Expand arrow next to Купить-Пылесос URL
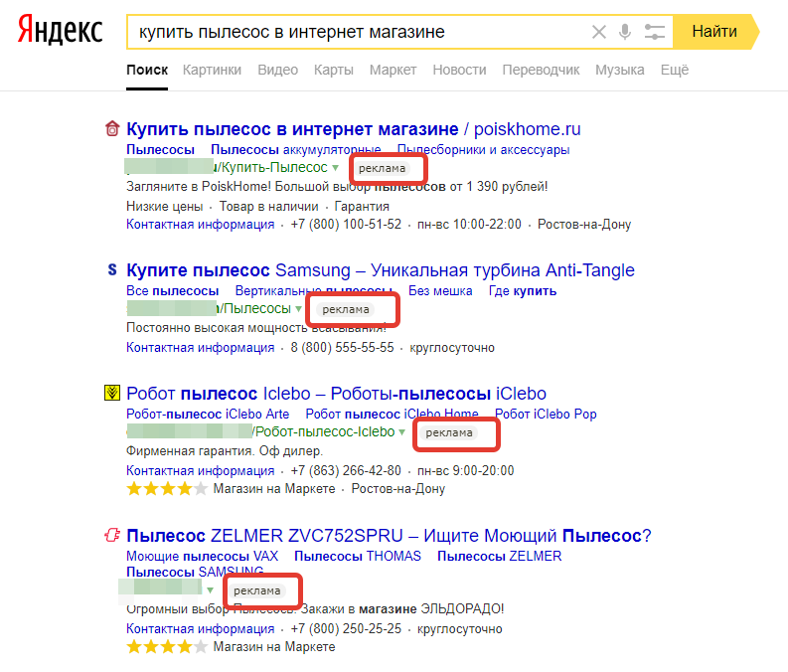Viewport: 788px width, 672px height. point(335,168)
